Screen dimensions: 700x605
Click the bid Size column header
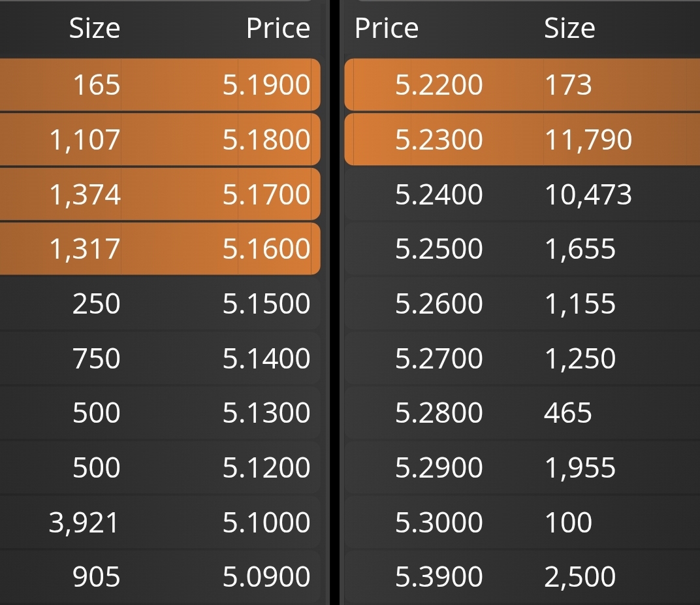click(95, 28)
